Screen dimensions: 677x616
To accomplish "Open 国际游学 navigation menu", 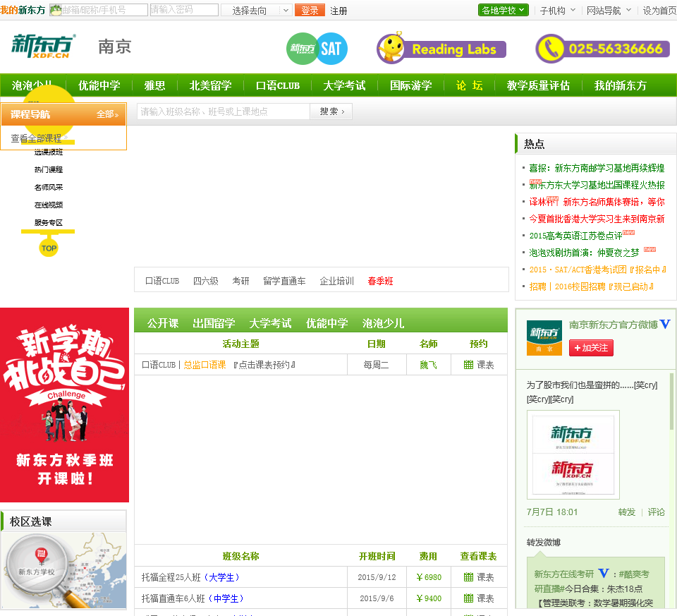I will tap(411, 85).
